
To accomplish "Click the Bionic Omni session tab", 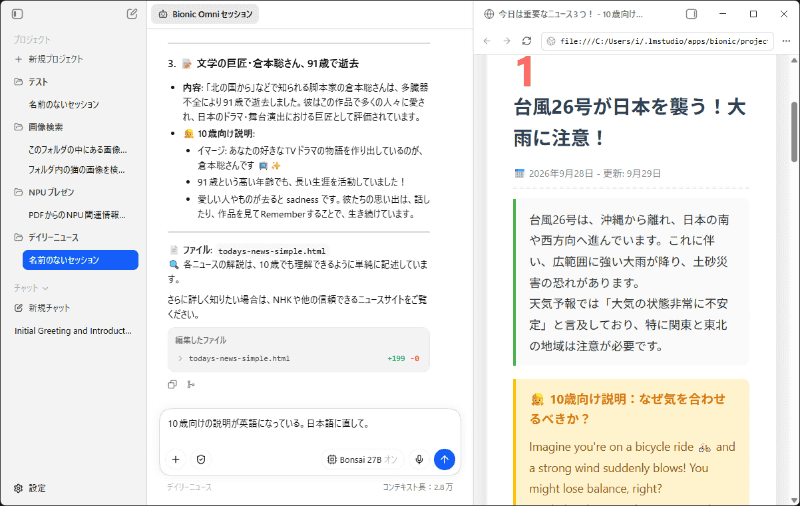I will coord(205,14).
